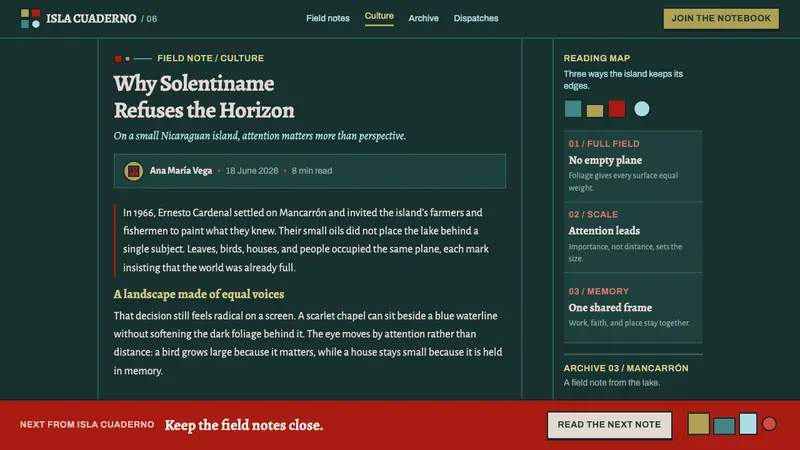Viewport: 800px width, 450px height.
Task: Select the Culture nav tab
Action: tap(379, 16)
